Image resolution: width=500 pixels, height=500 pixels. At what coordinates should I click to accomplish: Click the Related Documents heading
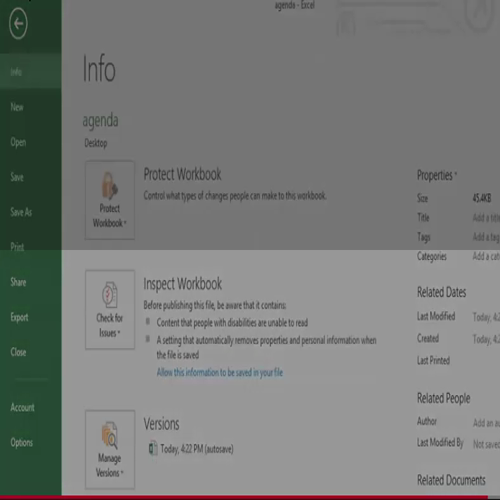coord(451,480)
